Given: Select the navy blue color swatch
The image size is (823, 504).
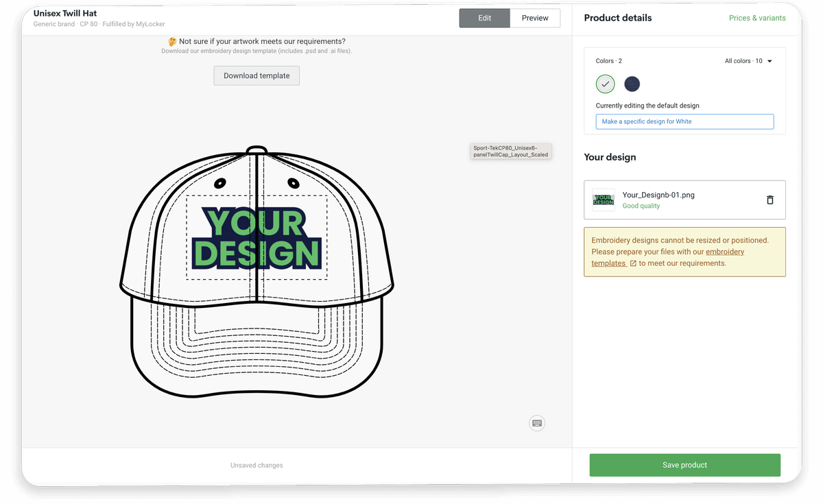Looking at the screenshot, I should (x=632, y=84).
